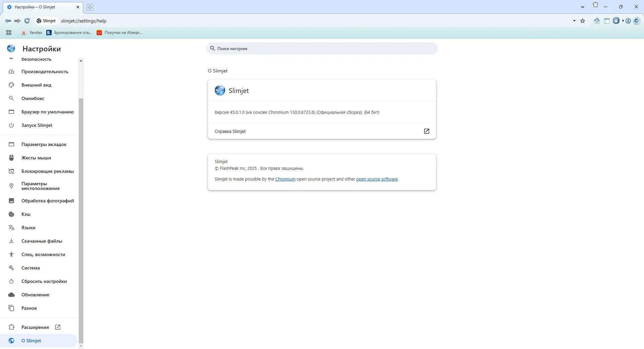The image size is (644, 349).
Task: Open Справка Slimjet help link
Action: [322, 131]
